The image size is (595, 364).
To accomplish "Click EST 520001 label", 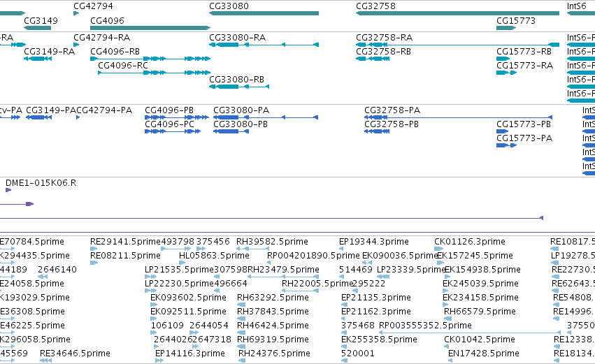I will tap(358, 354).
